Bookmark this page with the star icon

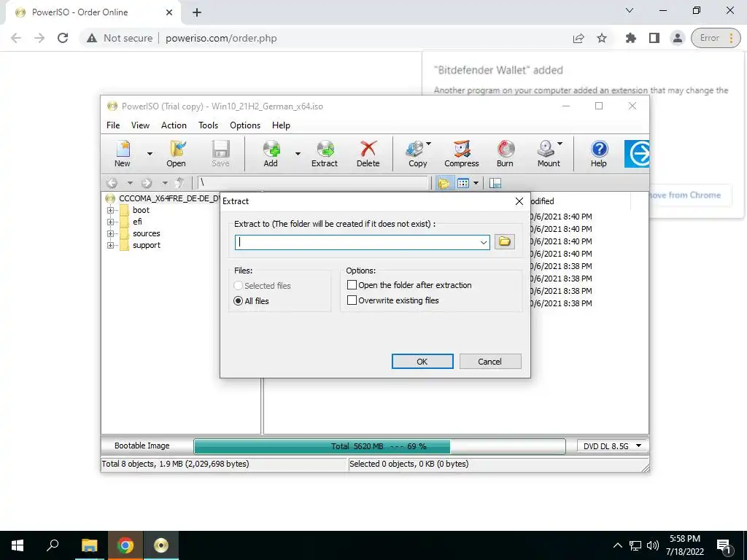(x=602, y=38)
